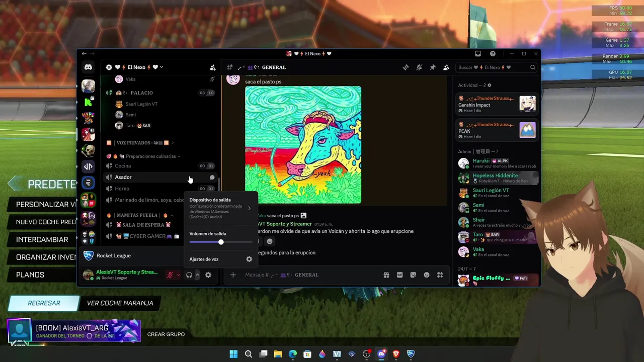Open user settings gear icon

[x=208, y=275]
